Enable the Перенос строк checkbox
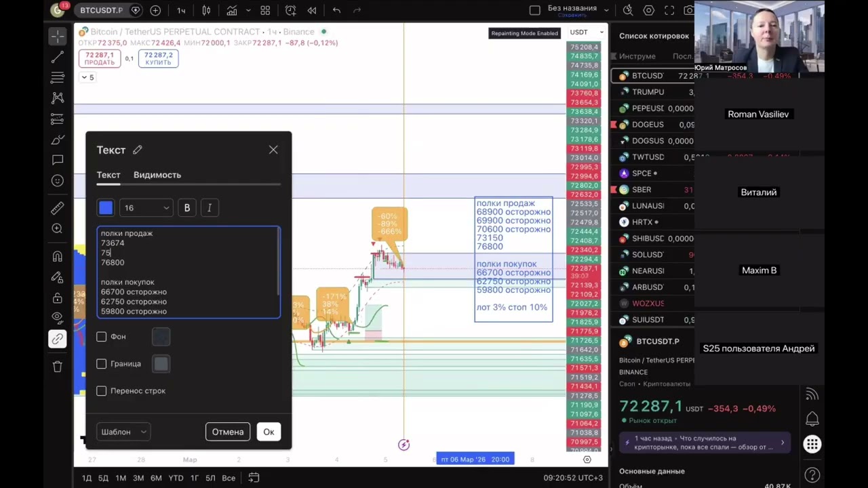The width and height of the screenshot is (868, 488). (102, 391)
